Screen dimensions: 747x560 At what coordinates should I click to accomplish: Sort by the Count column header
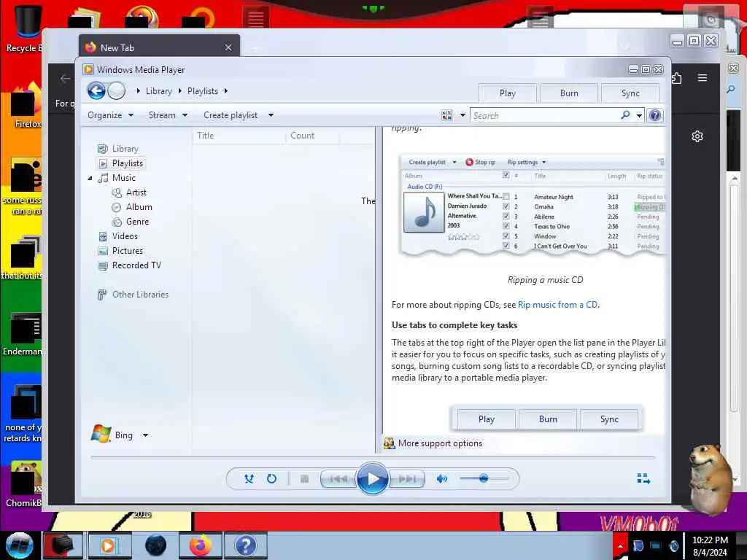pos(312,135)
